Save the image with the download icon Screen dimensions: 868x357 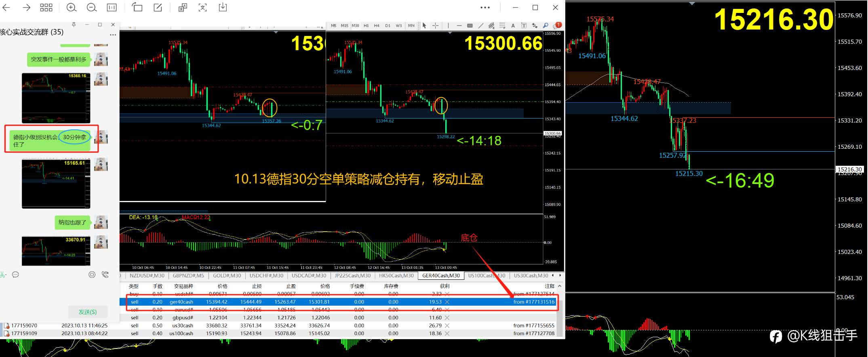click(x=223, y=7)
